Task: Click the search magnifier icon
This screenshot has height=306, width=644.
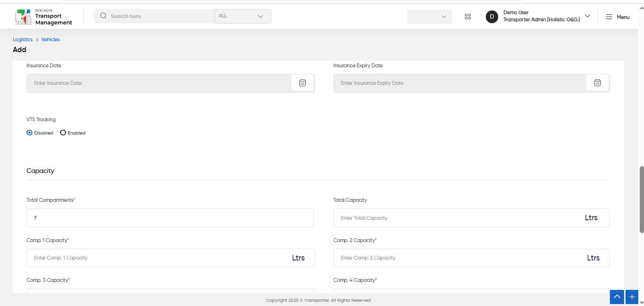Action: (103, 16)
